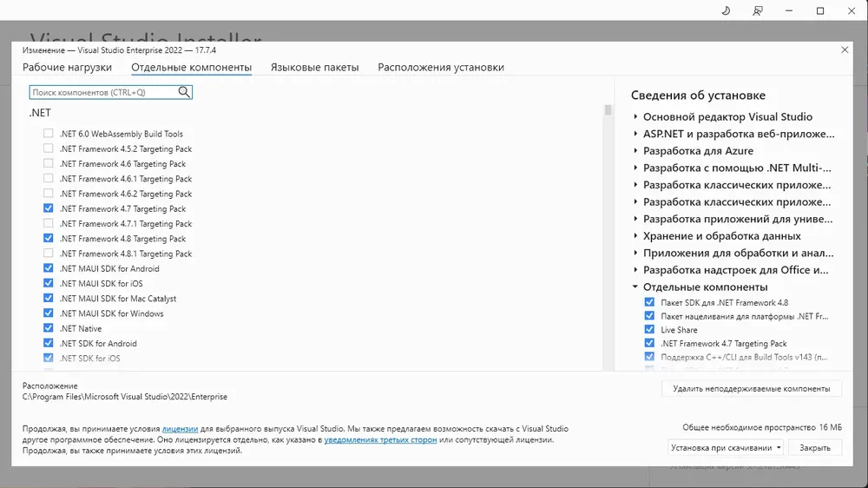The width and height of the screenshot is (868, 488).
Task: Expand Хранение и обработка данных
Action: (635, 236)
